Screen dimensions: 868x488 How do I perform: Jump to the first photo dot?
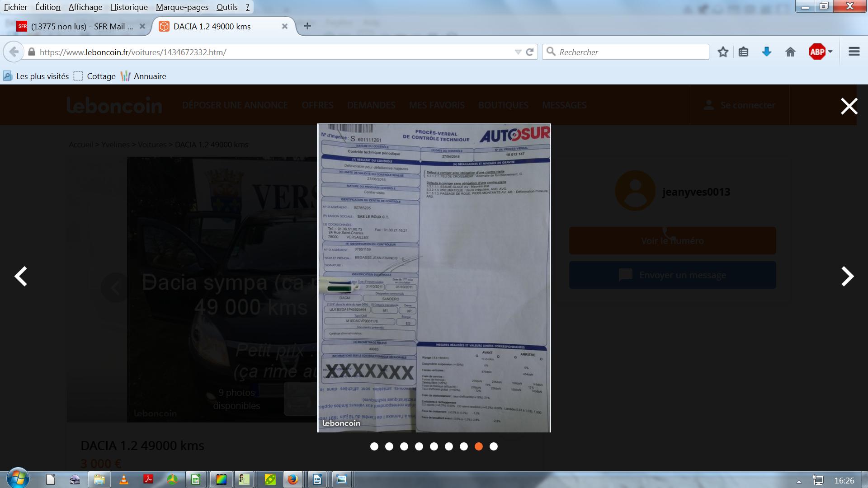[x=374, y=446]
